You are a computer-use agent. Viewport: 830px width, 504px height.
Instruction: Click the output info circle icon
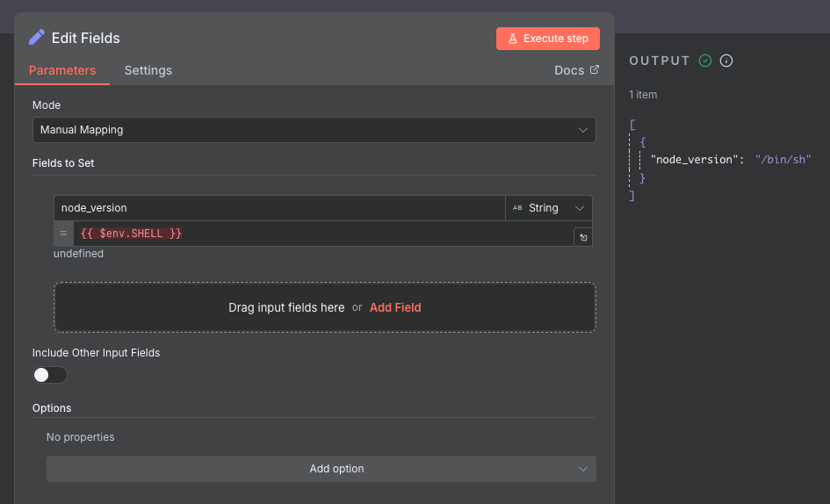[x=726, y=61]
